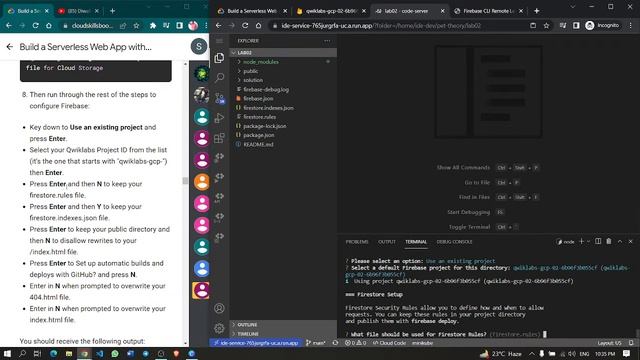Switch to the DEBUG CONSOLE tab
The width and height of the screenshot is (640, 360).
pyautogui.click(x=454, y=242)
